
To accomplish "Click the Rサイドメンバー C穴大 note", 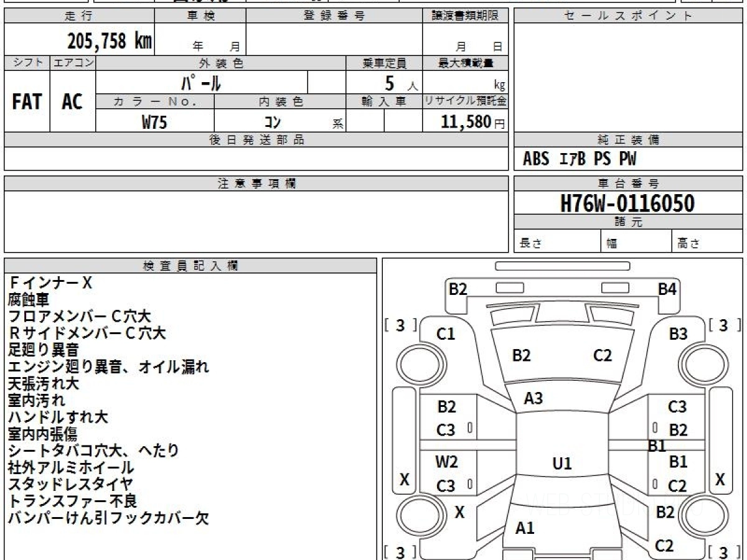I will [87, 334].
